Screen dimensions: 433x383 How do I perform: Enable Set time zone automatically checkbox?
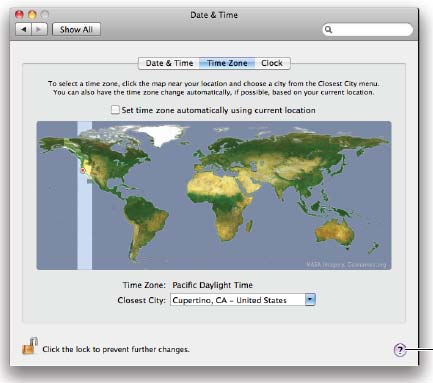tap(115, 110)
